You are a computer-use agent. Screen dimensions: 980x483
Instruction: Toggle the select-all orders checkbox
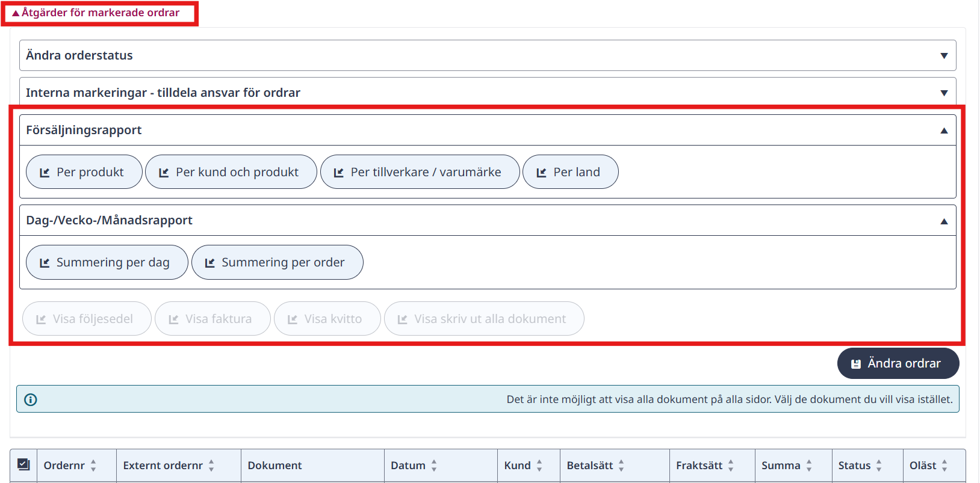click(23, 464)
